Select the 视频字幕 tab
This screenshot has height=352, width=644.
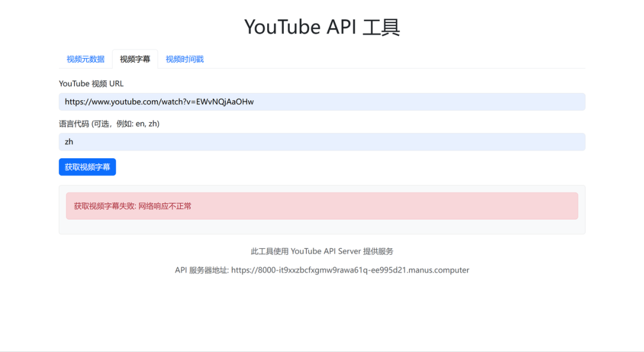tap(135, 59)
